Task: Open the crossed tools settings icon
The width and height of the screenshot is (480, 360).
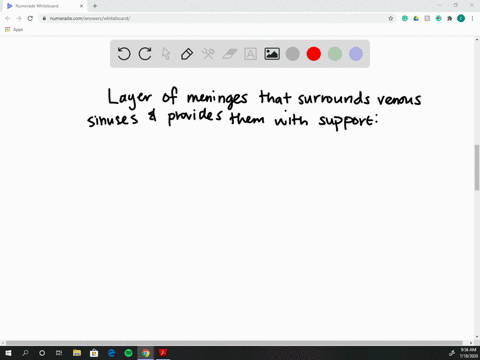Action: (208, 54)
